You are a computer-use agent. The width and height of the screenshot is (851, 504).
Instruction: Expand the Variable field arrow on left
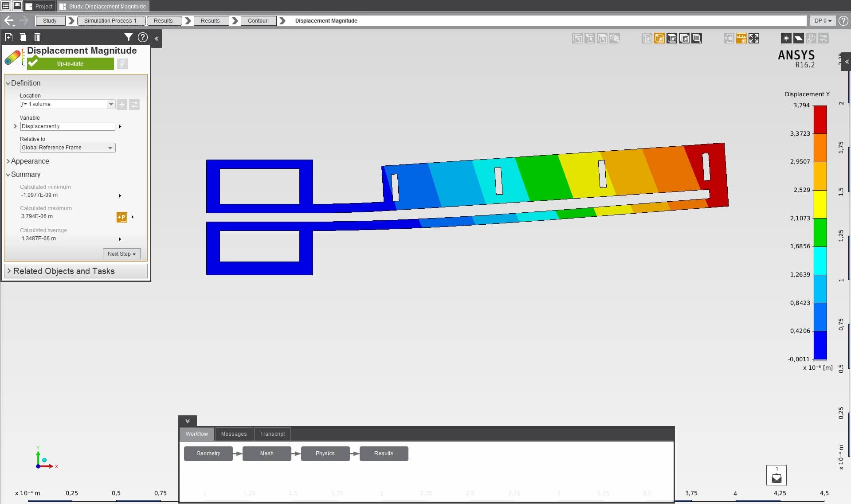(15, 126)
